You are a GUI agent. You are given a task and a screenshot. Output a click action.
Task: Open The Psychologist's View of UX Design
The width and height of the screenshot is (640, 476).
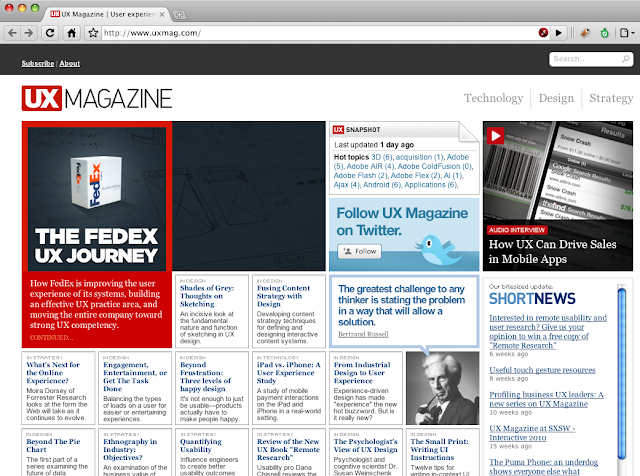pos(365,445)
